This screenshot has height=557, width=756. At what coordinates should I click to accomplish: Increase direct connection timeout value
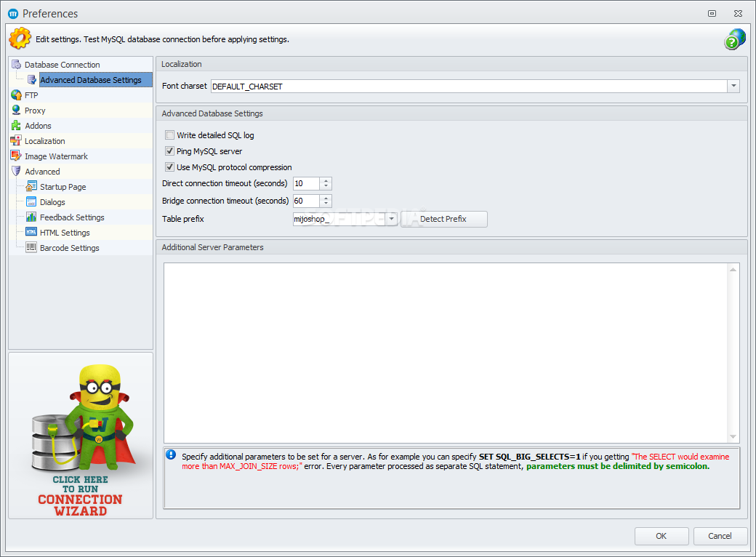point(326,180)
